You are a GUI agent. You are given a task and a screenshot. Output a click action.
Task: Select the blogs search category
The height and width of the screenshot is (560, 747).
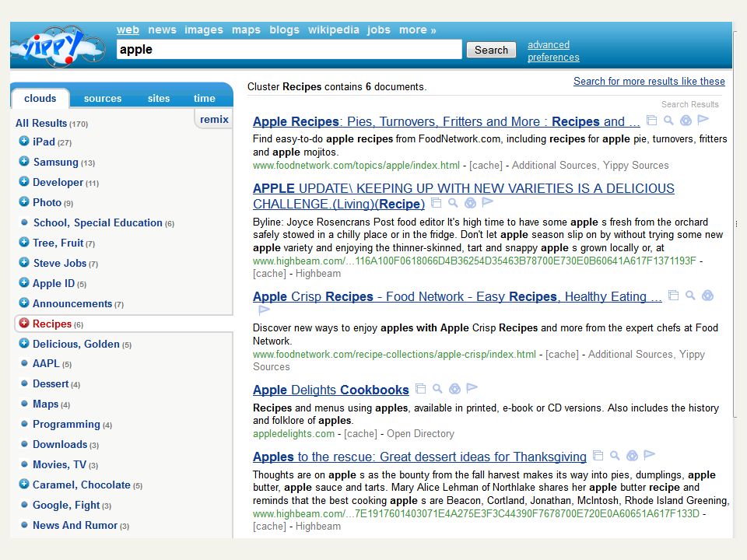(x=285, y=30)
